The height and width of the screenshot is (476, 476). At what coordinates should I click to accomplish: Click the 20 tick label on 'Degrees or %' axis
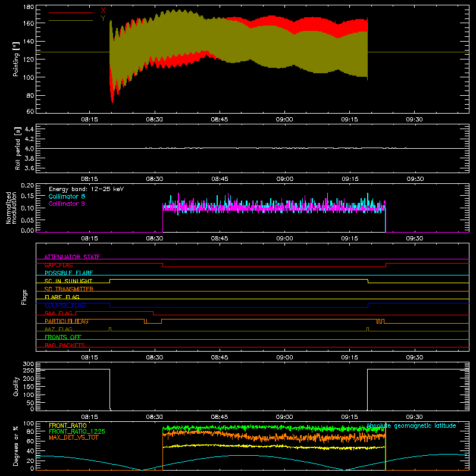(31, 461)
